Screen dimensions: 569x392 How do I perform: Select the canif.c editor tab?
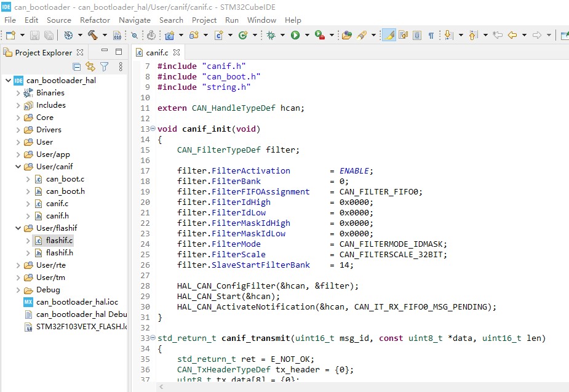pyautogui.click(x=157, y=53)
